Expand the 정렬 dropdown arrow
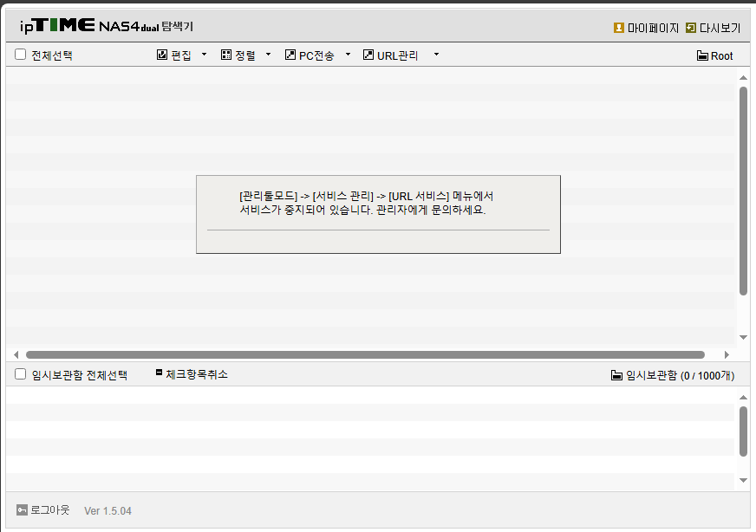Image resolution: width=756 pixels, height=532 pixels. tap(268, 55)
